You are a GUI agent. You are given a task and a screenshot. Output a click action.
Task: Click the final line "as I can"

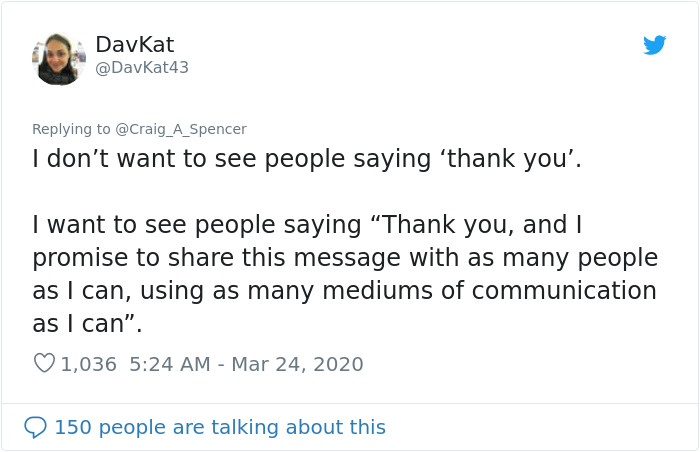coord(87,323)
